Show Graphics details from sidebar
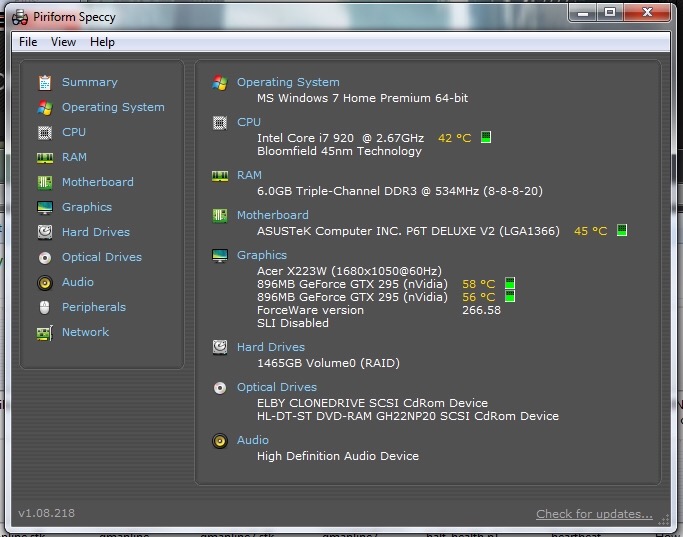This screenshot has height=537, width=683. tap(87, 207)
